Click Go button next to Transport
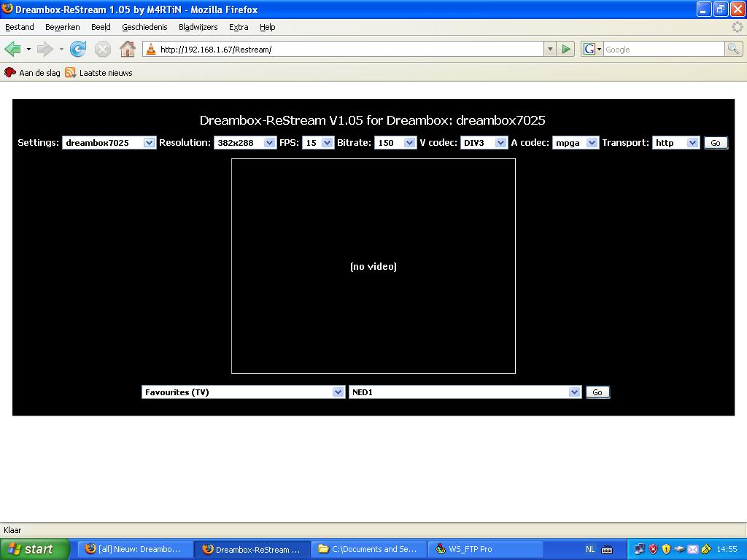 tap(716, 143)
